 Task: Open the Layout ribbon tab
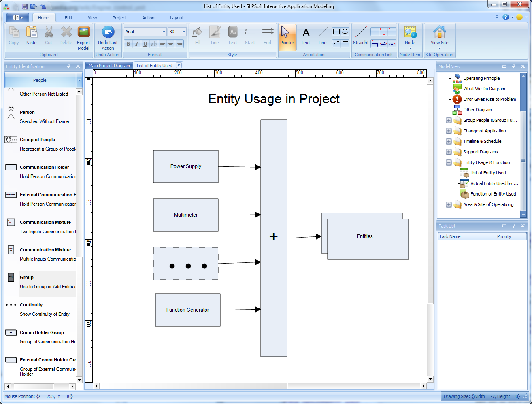[177, 18]
